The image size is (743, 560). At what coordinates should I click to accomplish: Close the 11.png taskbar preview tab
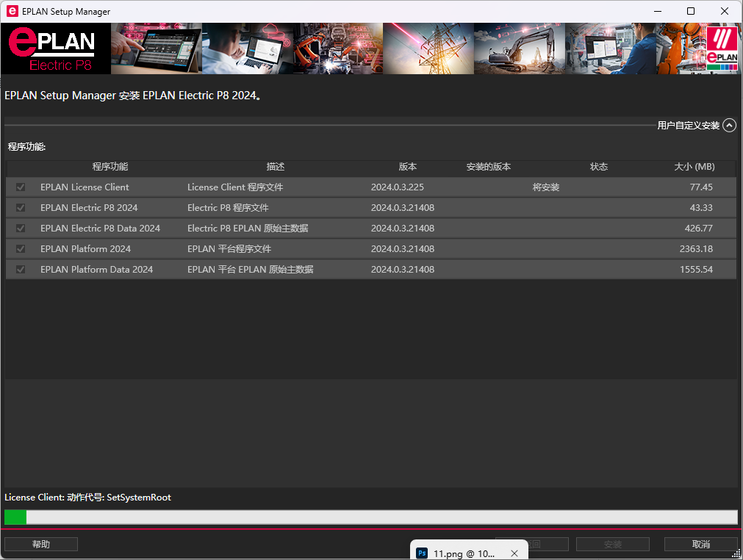tap(514, 553)
